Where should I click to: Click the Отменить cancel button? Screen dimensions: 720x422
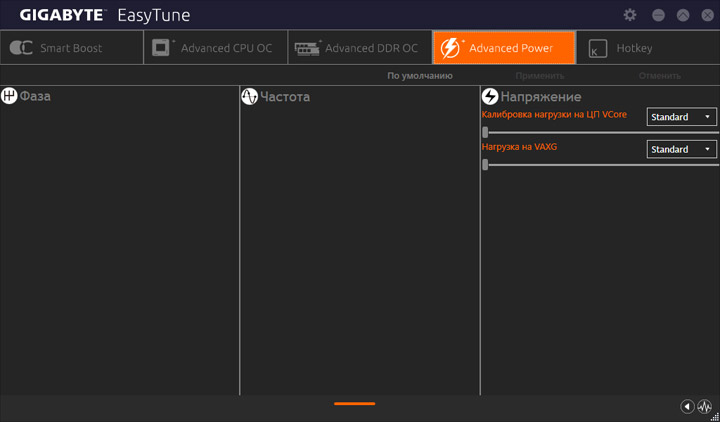[659, 76]
